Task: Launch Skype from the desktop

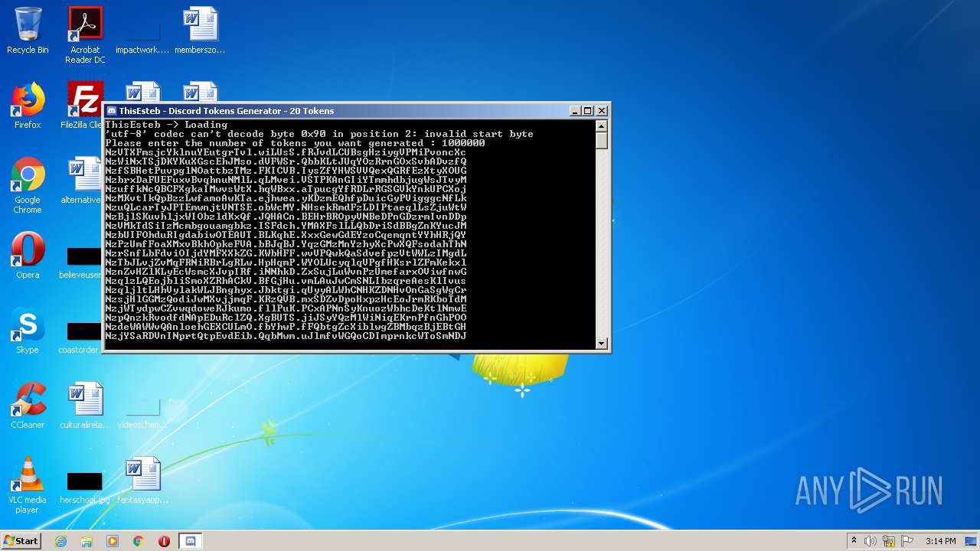Action: [x=28, y=331]
